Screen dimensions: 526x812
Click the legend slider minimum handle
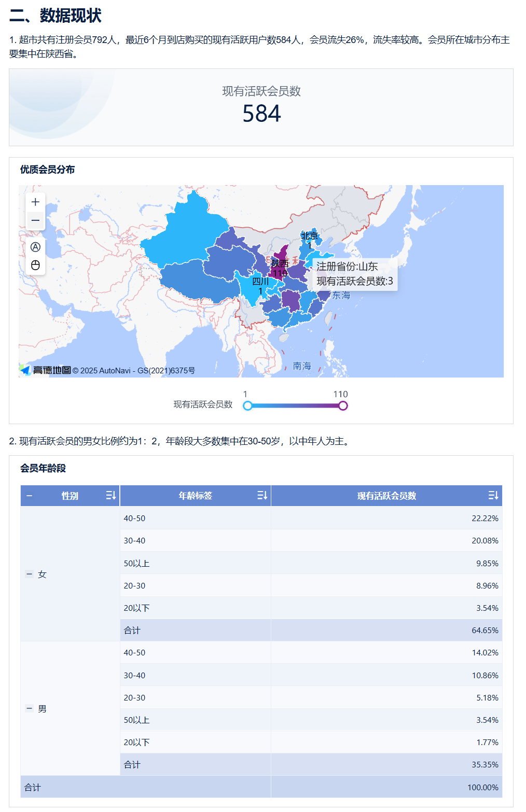248,405
